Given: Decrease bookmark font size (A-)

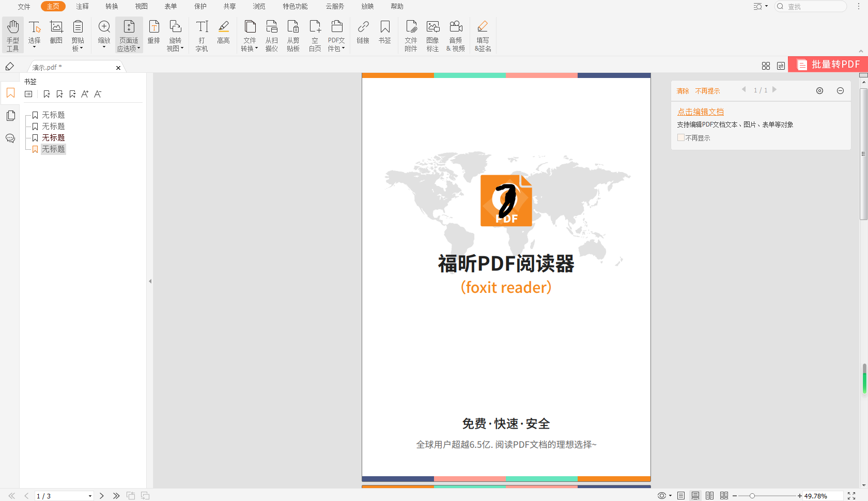Looking at the screenshot, I should click(98, 94).
